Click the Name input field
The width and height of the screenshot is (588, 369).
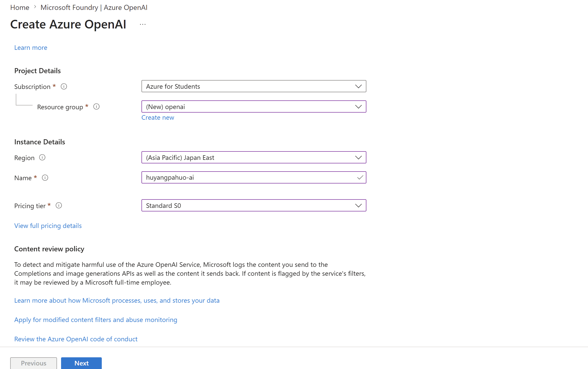[x=254, y=177]
